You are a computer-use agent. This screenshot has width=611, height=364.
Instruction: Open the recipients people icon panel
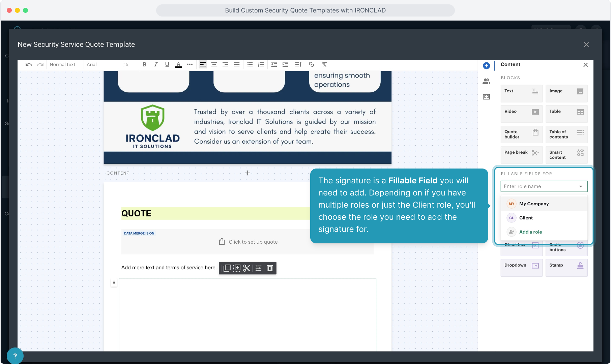486,81
